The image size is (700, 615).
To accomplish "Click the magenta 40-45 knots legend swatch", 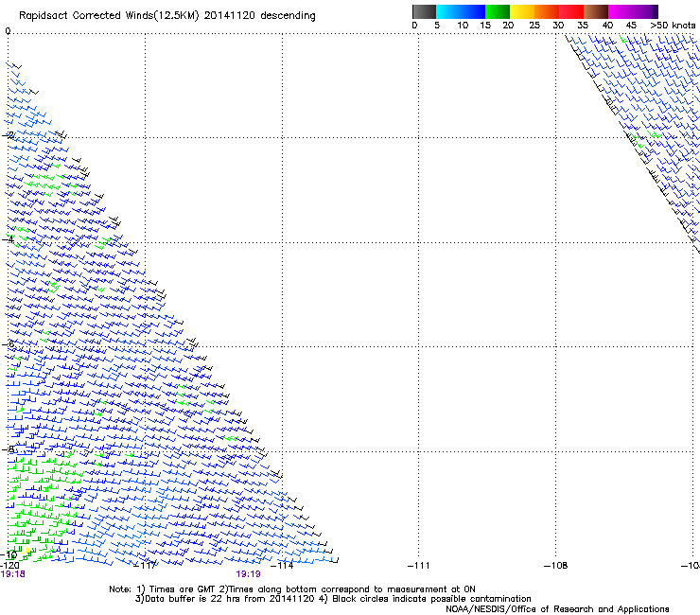I will [621, 11].
